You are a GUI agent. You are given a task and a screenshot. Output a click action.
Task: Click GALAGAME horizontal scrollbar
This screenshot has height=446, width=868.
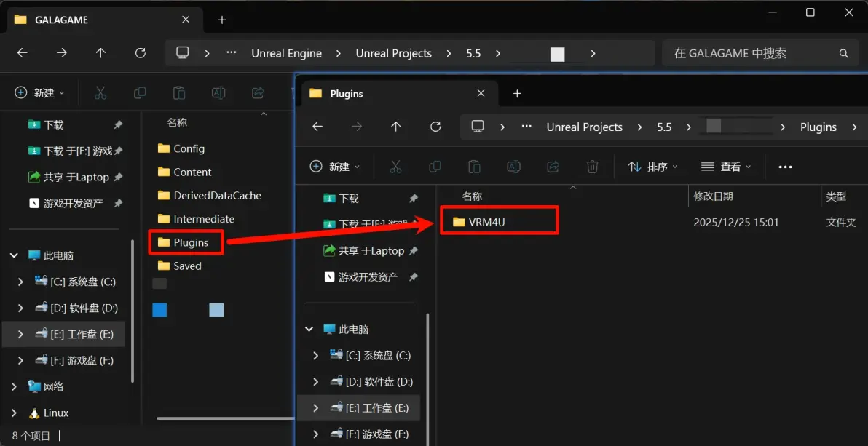pos(225,418)
